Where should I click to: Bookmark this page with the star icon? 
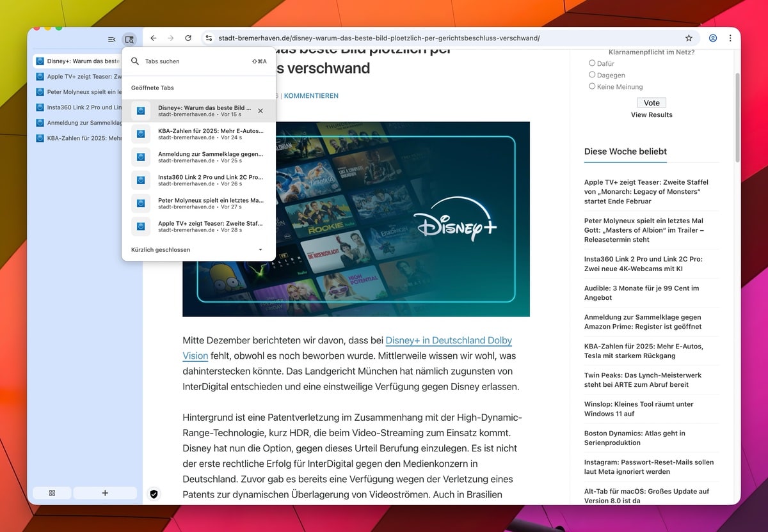(x=689, y=38)
